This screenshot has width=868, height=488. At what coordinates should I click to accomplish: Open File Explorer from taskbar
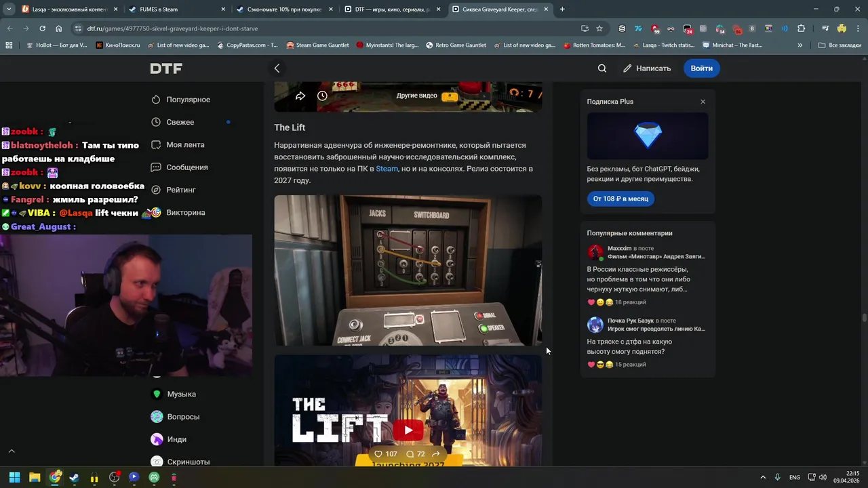(35, 477)
